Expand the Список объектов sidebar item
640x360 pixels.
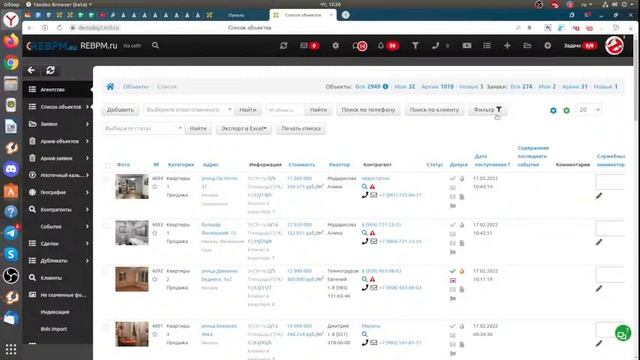(x=87, y=107)
